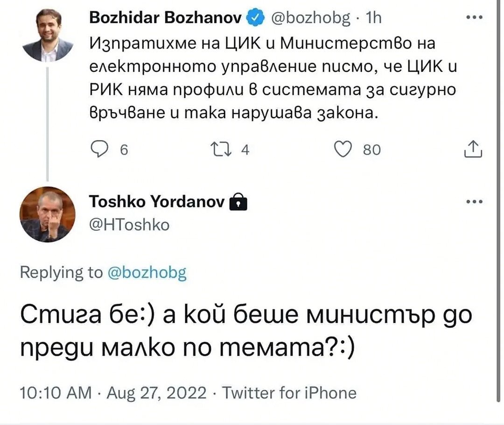Viewport: 504px width, 425px height.
Task: Click the lock icon next to Toshko Yordanov
Action: (238, 203)
